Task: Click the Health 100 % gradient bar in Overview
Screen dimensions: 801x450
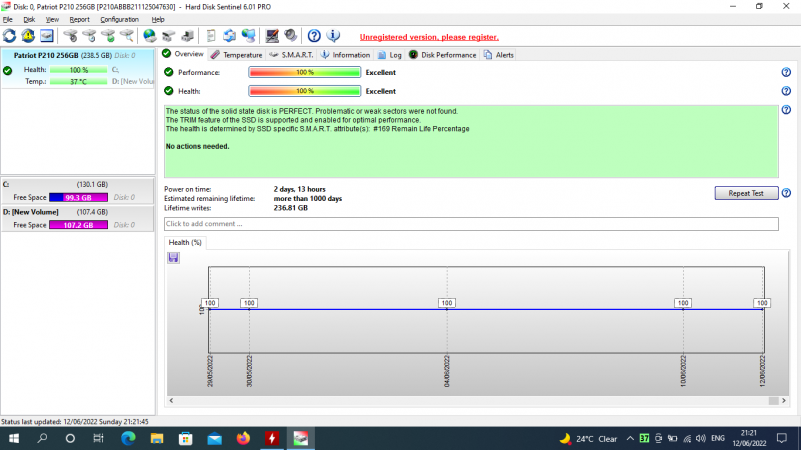Action: coord(305,91)
